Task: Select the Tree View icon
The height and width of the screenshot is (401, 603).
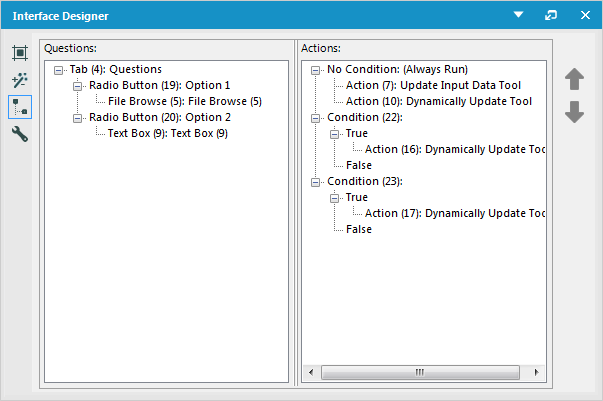Action: pos(19,107)
